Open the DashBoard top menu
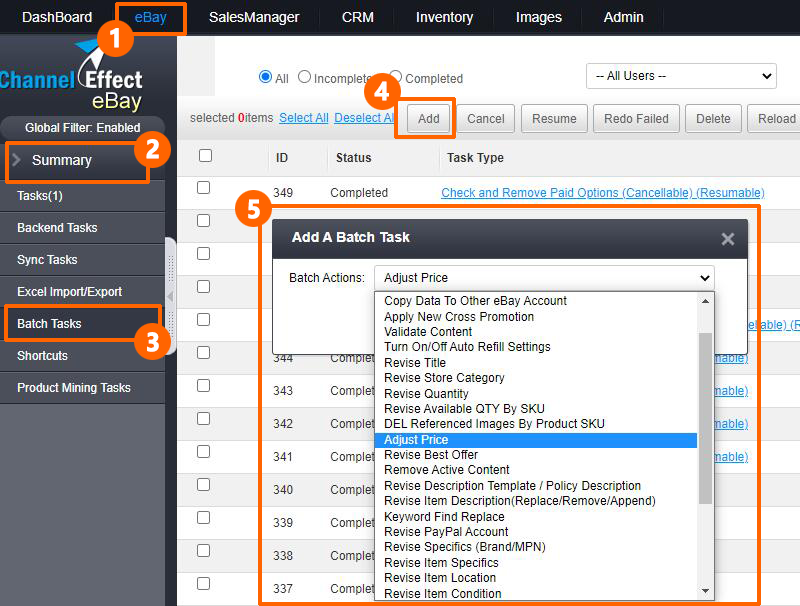 57,17
